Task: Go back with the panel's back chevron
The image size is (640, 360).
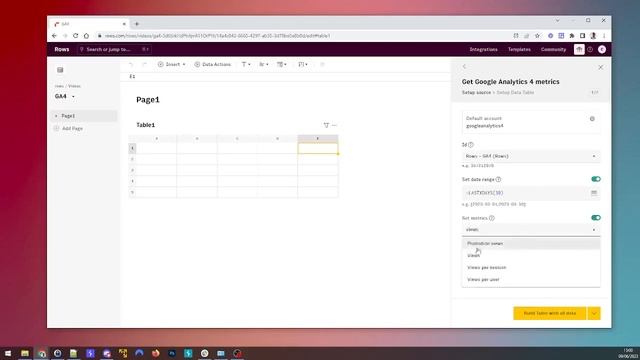Action: tap(464, 67)
